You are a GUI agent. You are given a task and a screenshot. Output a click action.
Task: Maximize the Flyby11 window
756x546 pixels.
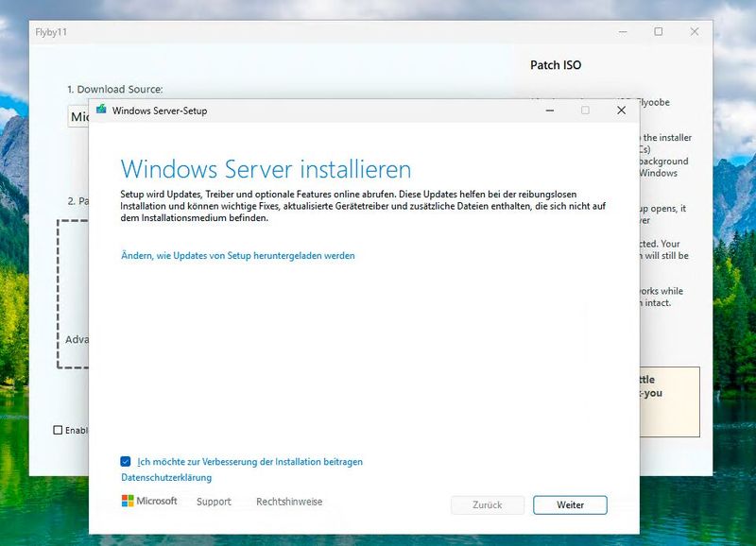pyautogui.click(x=658, y=32)
